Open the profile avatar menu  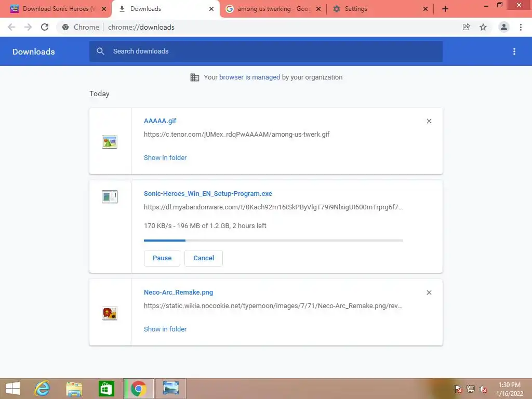coord(504,27)
